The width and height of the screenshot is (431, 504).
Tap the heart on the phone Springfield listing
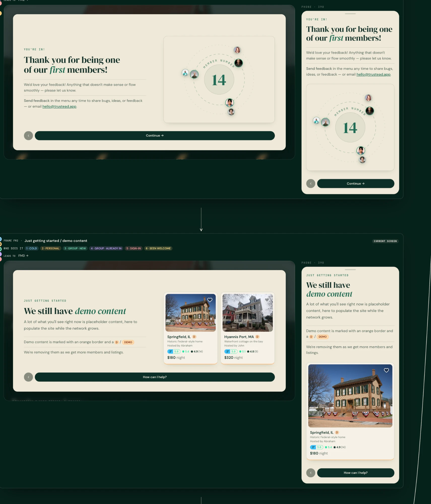click(x=386, y=370)
